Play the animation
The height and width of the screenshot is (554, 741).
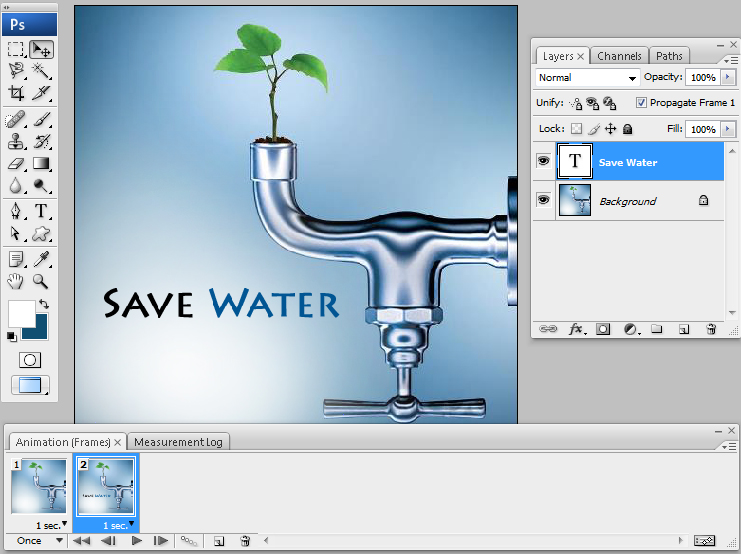(136, 541)
